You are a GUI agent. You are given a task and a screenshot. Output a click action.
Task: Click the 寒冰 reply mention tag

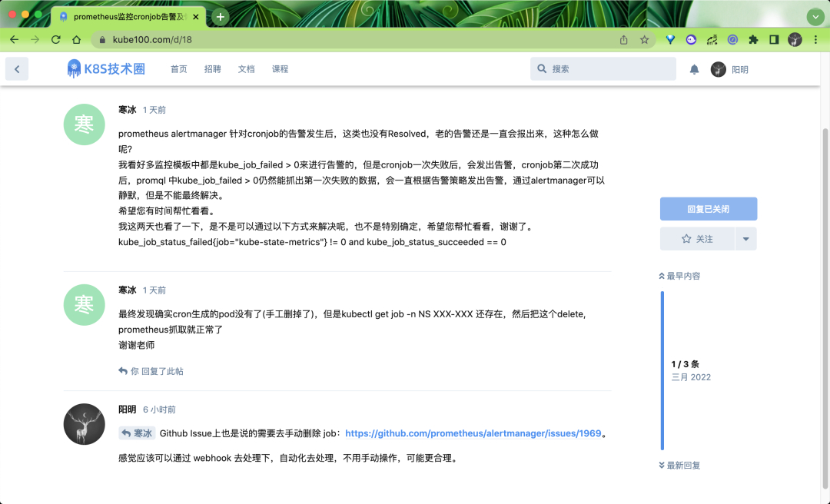pos(137,433)
